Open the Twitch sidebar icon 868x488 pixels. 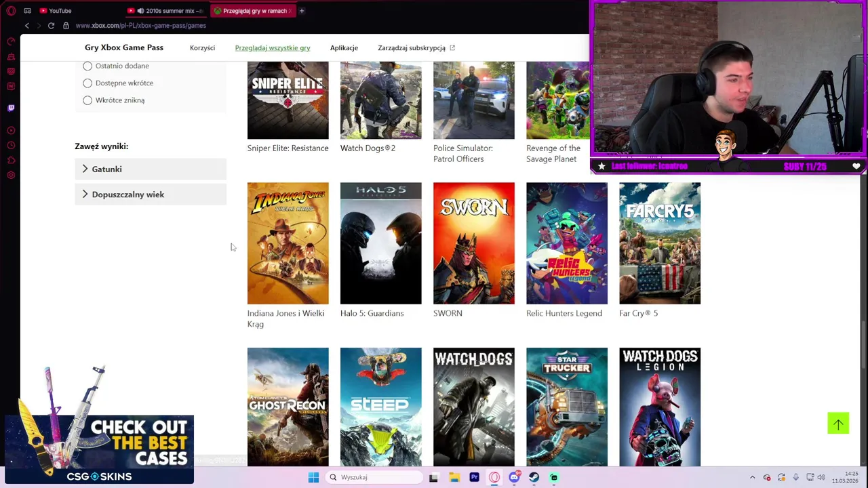pyautogui.click(x=11, y=108)
